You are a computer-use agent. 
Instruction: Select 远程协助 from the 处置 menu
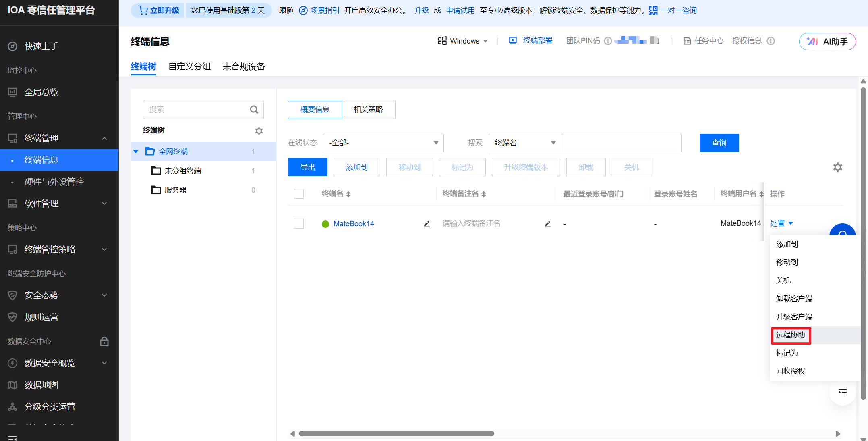[791, 335]
